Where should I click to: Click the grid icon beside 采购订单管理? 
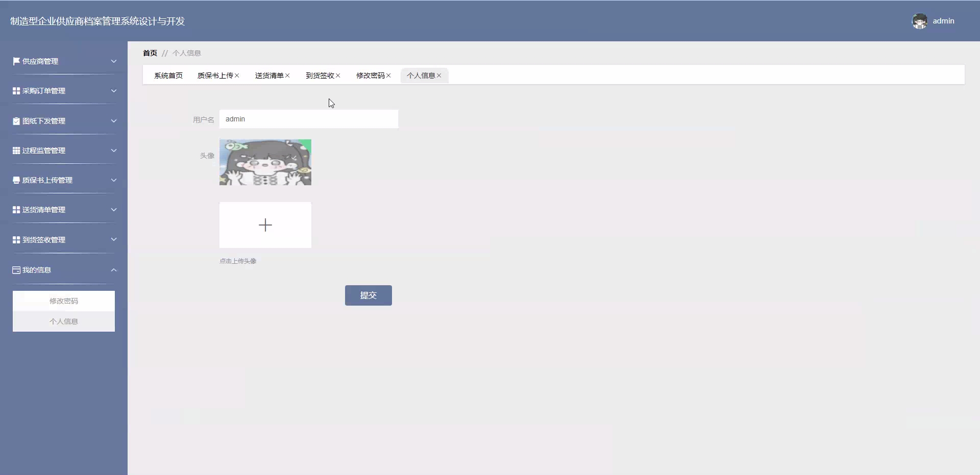(16, 91)
